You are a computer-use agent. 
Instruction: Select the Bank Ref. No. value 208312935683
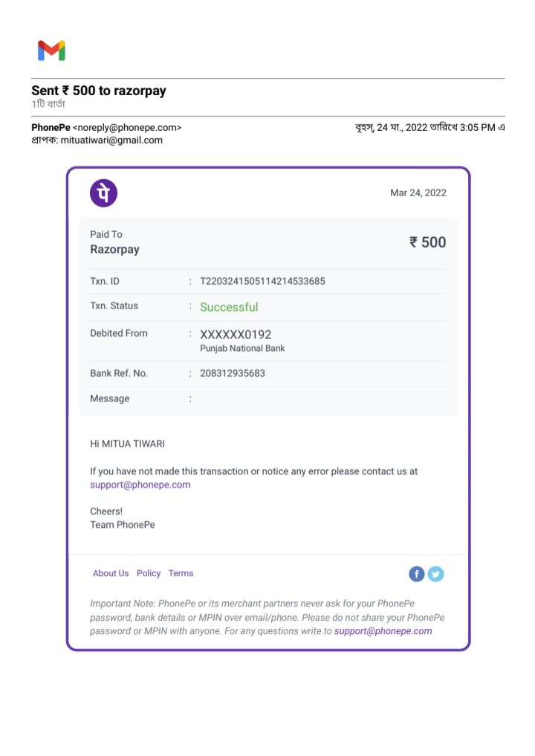click(x=233, y=373)
